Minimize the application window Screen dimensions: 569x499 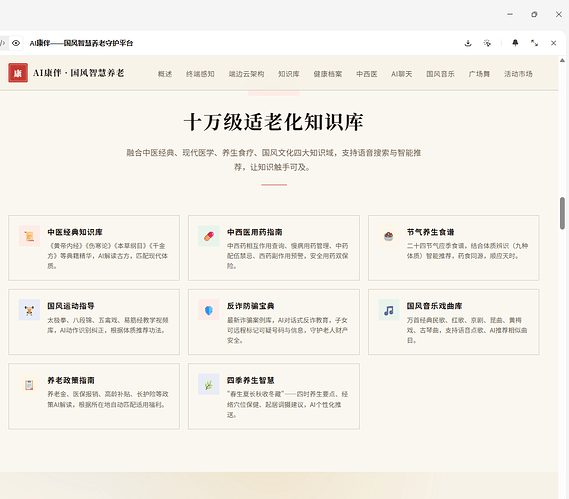(x=510, y=14)
